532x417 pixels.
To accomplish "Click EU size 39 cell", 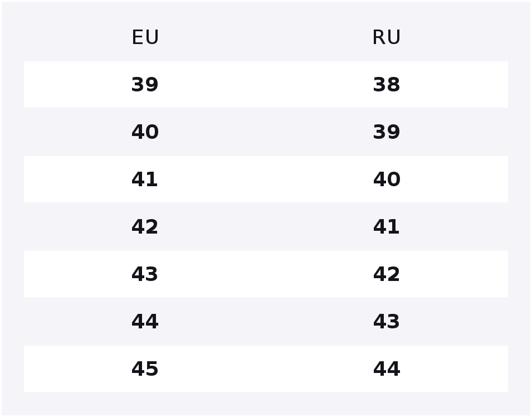I will coord(145,85).
